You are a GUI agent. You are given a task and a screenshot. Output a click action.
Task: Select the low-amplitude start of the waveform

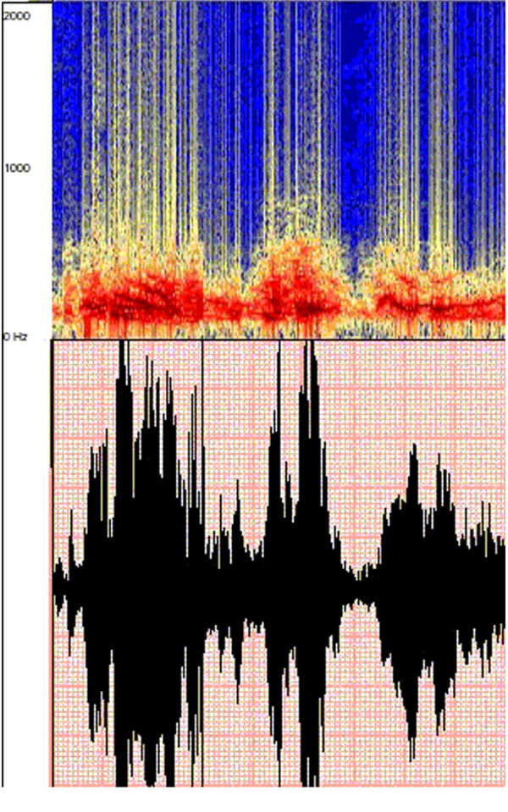click(61, 584)
